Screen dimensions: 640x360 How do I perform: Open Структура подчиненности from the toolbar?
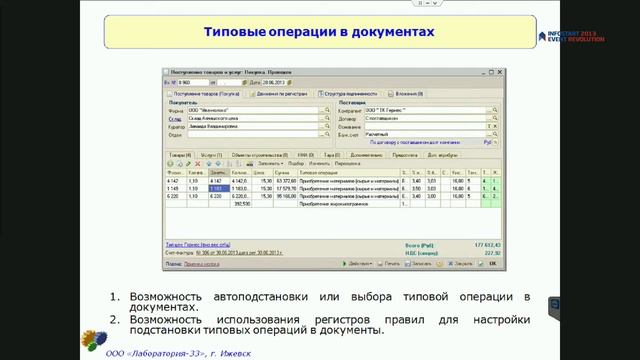tap(347, 94)
